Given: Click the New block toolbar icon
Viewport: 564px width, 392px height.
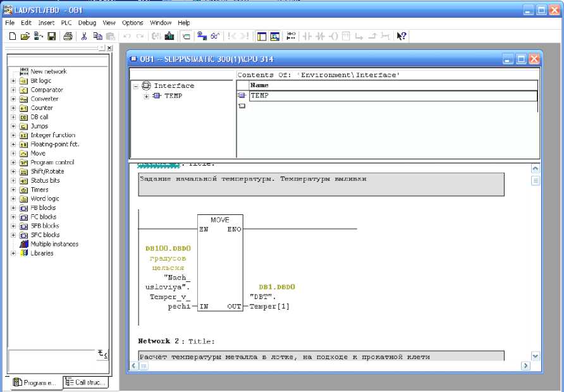Looking at the screenshot, I should pyautogui.click(x=13, y=36).
